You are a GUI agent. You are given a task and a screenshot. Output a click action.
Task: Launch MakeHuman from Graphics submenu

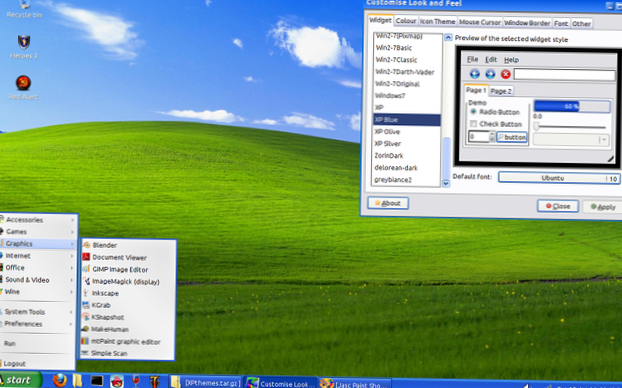(x=128, y=329)
